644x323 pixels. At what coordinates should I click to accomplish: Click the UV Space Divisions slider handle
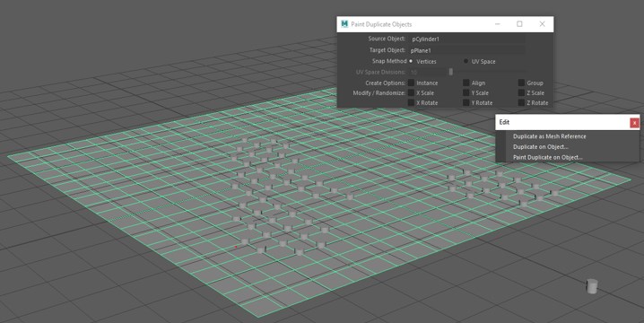[x=451, y=72]
